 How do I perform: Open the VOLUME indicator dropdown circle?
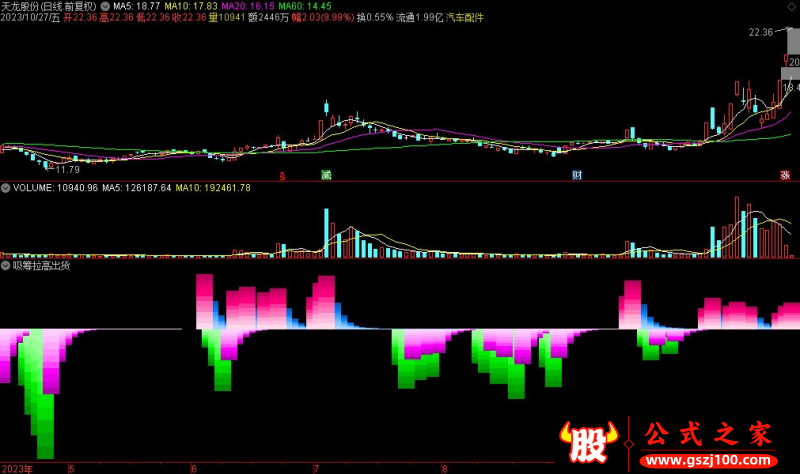[x=6, y=188]
